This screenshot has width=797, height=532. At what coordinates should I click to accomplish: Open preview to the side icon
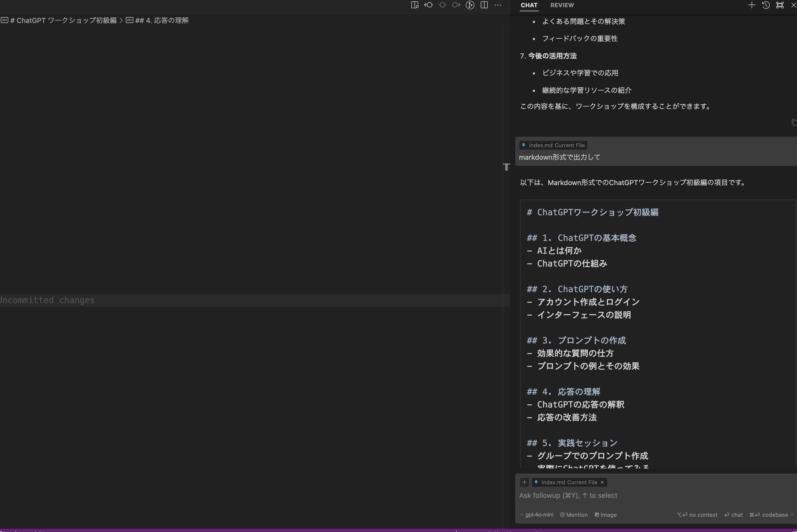pyautogui.click(x=415, y=5)
